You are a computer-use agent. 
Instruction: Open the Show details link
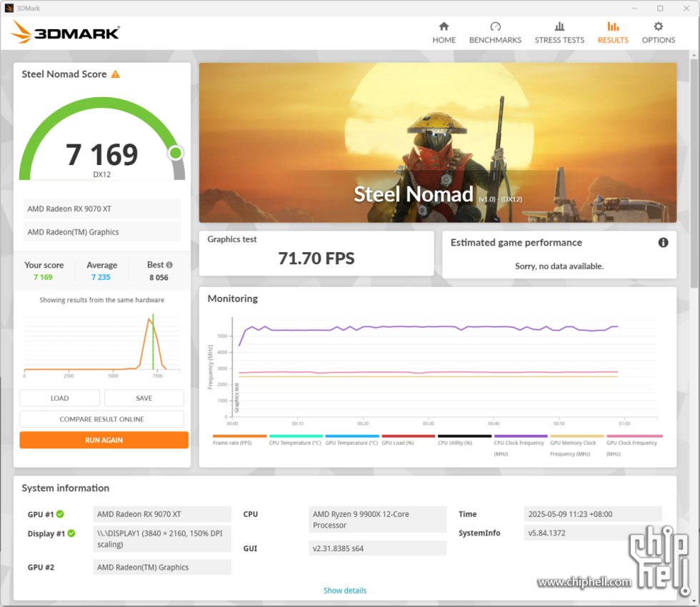coord(344,591)
